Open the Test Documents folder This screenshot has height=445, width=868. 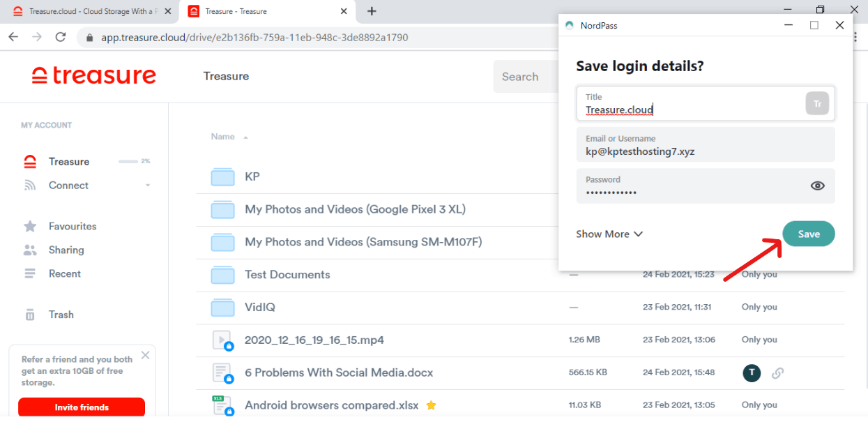287,274
